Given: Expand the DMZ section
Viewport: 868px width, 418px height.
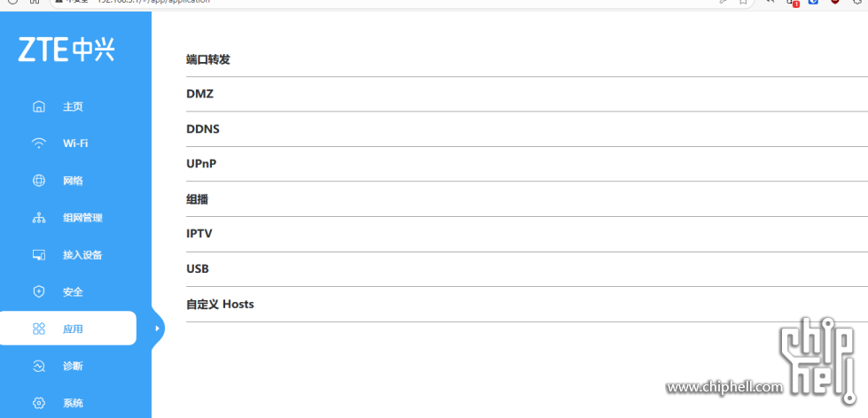Looking at the screenshot, I should [200, 94].
